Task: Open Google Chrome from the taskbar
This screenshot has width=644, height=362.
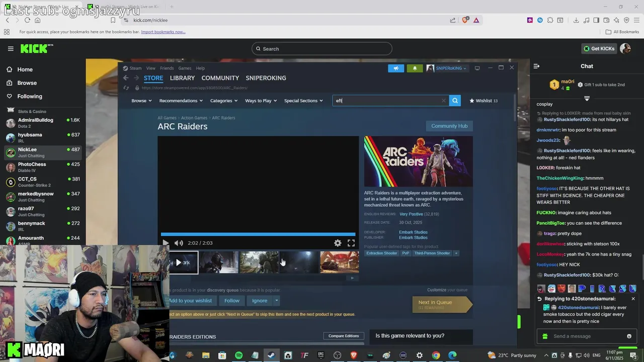Action: [x=436, y=355]
